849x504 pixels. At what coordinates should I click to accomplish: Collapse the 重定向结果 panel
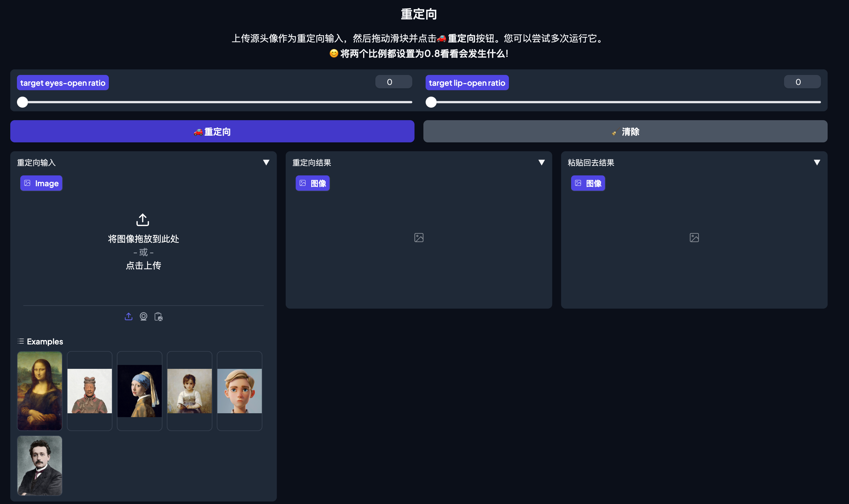(542, 163)
